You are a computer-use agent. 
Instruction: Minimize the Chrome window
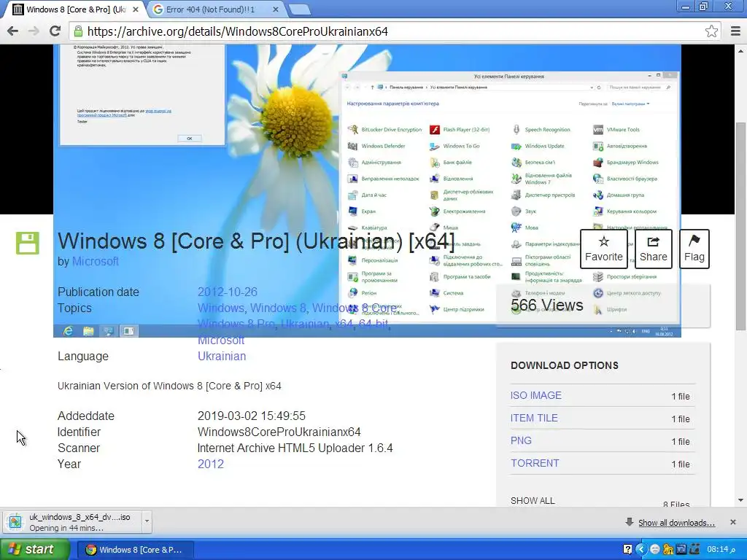coord(686,7)
